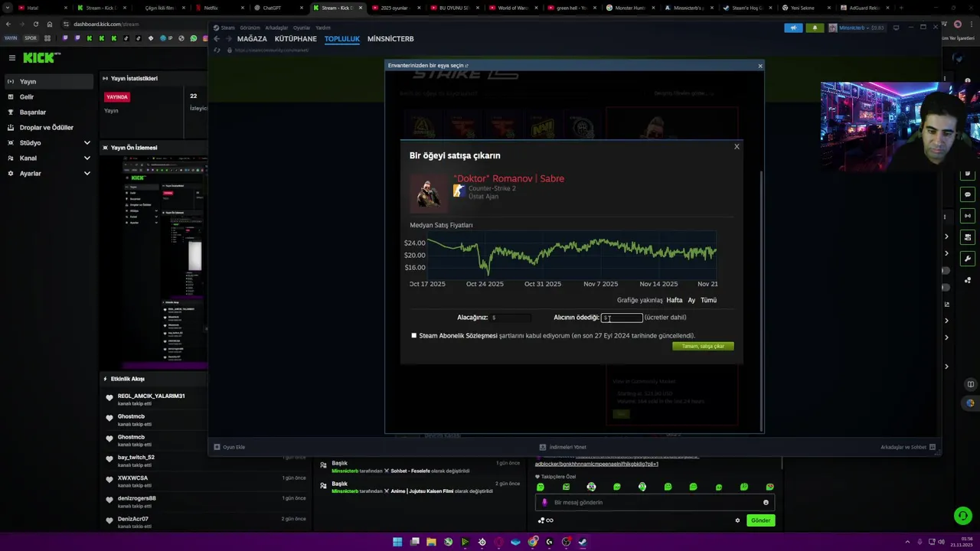The image size is (980, 551).
Task: Open 'İndirmeleri Yönet' in Steam's footer
Action: point(563,447)
